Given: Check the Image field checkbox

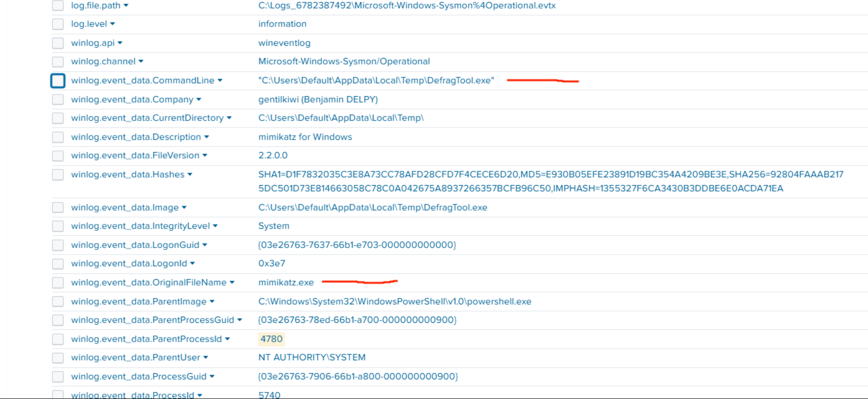Looking at the screenshot, I should (58, 207).
